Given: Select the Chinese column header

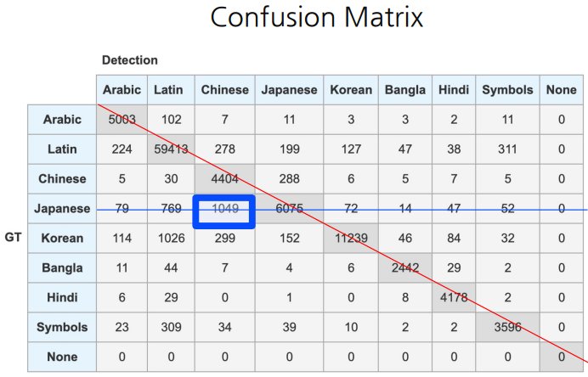Looking at the screenshot, I should [x=225, y=90].
